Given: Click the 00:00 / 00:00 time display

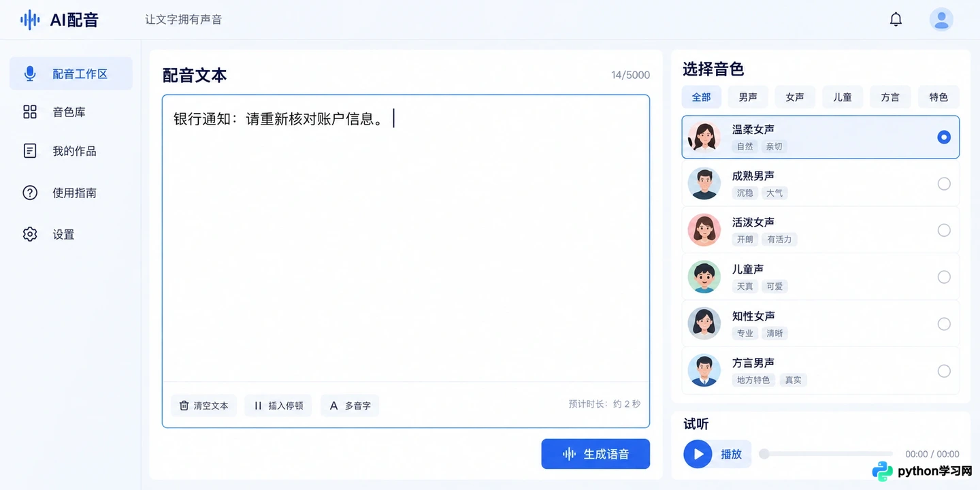Looking at the screenshot, I should [x=932, y=454].
